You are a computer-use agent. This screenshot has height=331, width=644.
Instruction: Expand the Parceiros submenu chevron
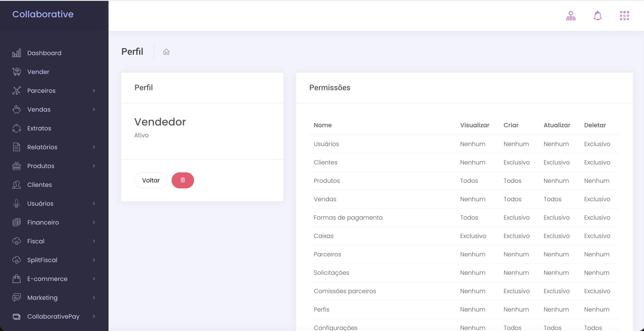(x=94, y=91)
